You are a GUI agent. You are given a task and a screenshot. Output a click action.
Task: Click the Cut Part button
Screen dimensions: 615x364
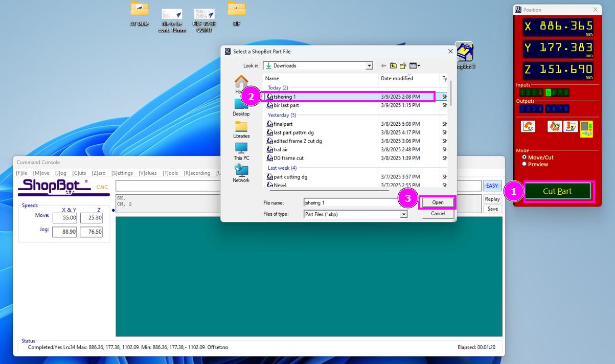557,191
